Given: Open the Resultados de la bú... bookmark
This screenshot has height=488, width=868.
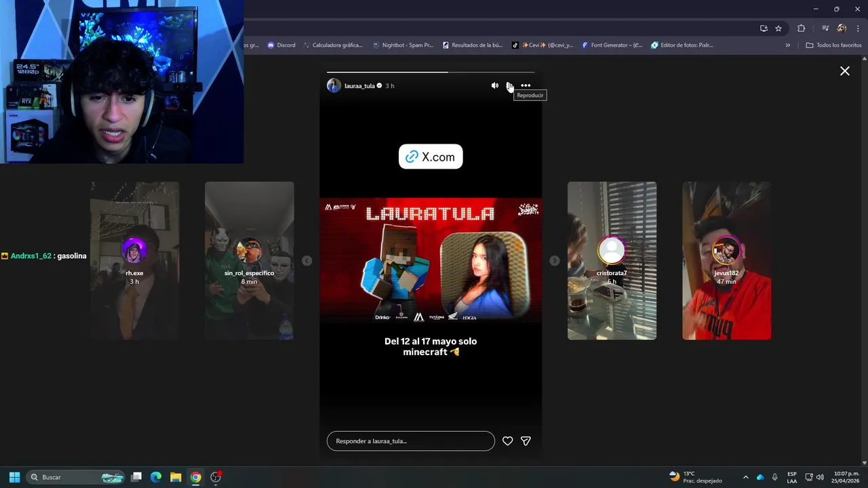Looking at the screenshot, I should coord(473,45).
